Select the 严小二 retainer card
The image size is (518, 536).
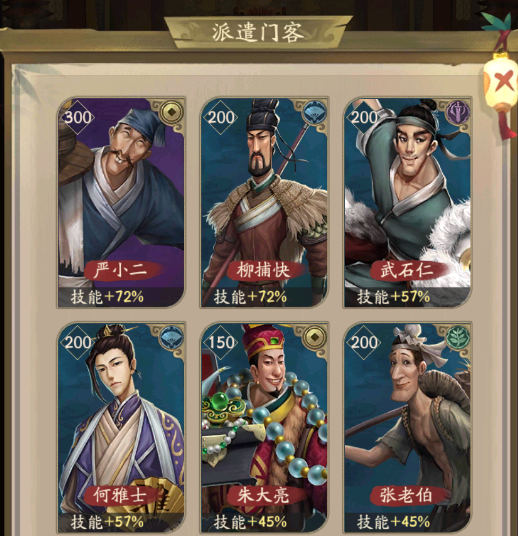(121, 202)
